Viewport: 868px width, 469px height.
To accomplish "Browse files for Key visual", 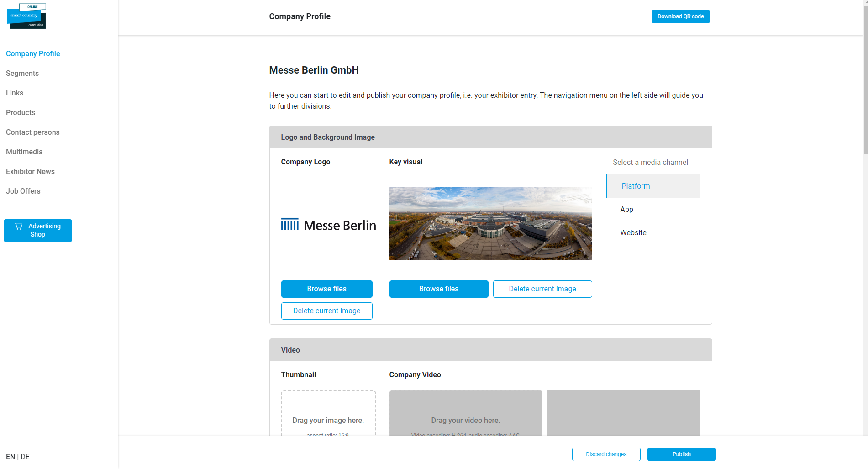I will coord(439,289).
